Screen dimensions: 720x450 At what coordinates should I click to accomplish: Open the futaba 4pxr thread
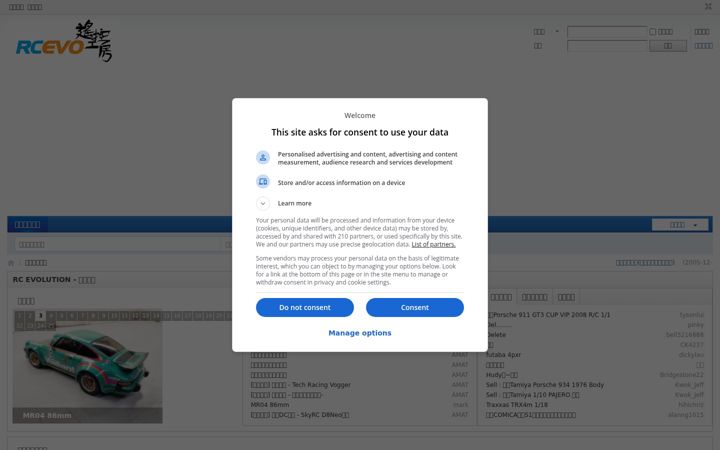pos(503,355)
